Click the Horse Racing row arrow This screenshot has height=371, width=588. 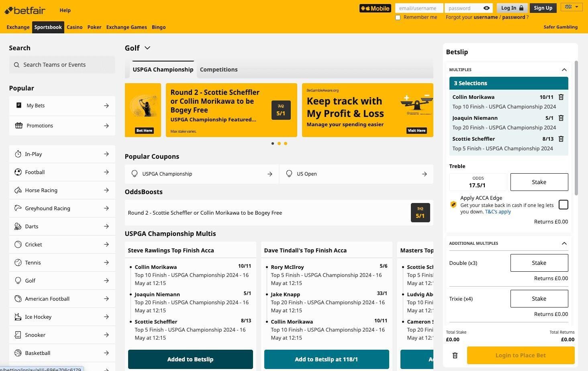(x=106, y=190)
